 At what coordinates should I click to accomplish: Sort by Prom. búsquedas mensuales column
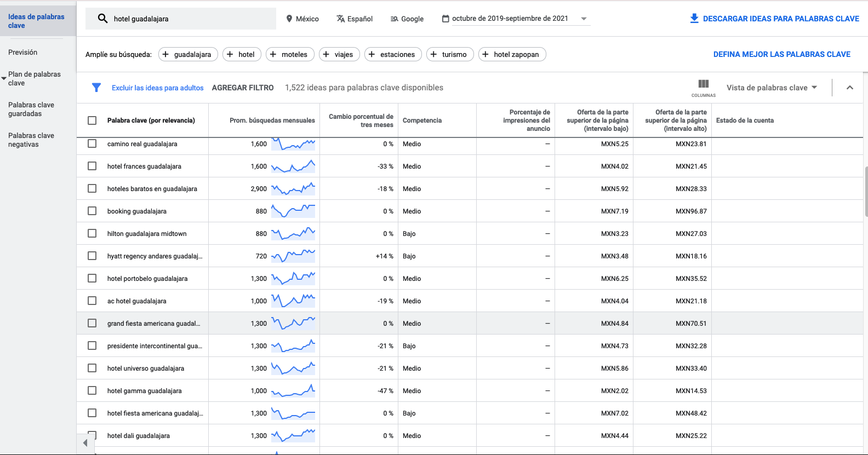click(x=272, y=120)
